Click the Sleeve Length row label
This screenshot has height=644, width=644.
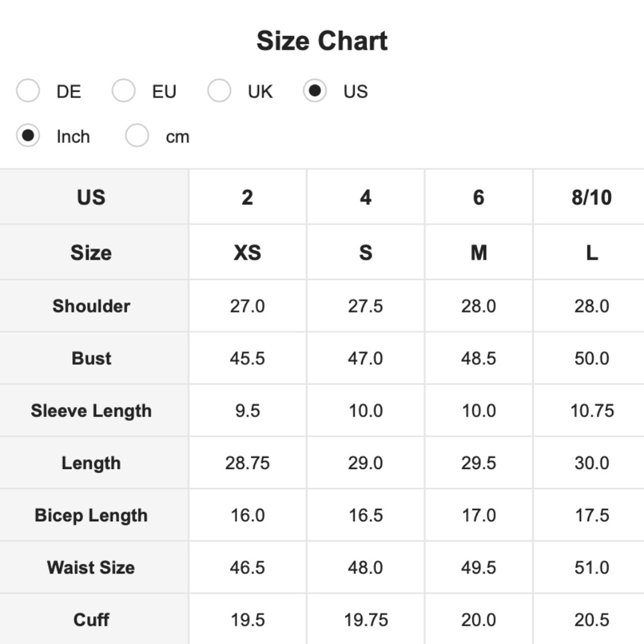(x=91, y=411)
